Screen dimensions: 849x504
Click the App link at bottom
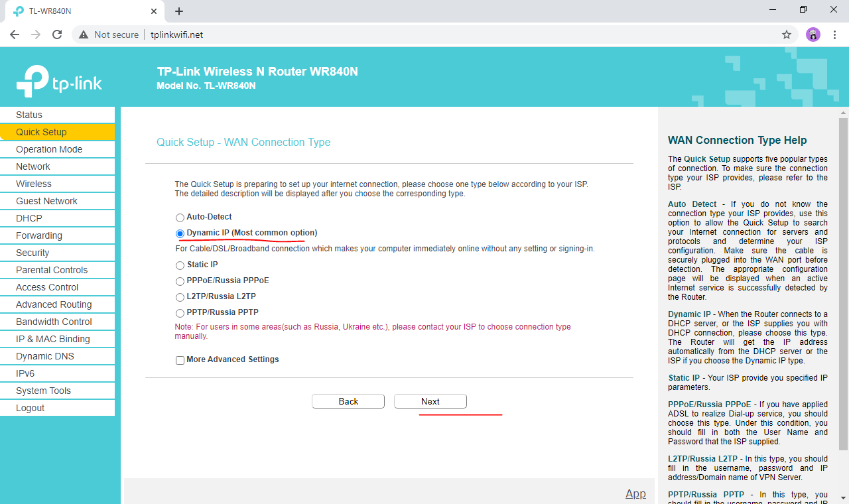635,493
